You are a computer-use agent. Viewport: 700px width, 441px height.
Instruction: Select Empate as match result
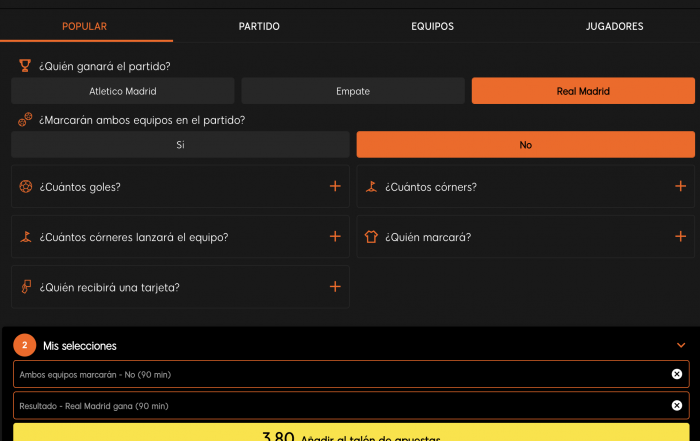click(x=353, y=91)
